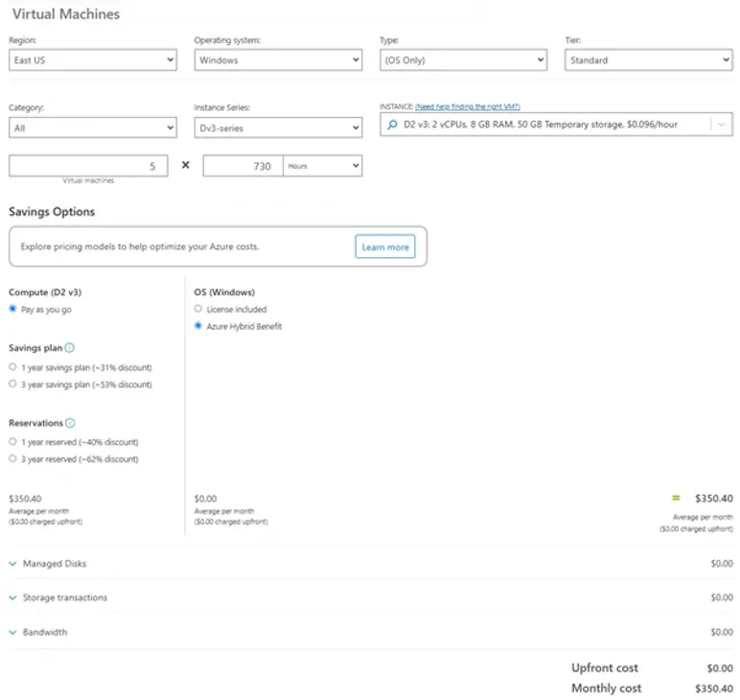Click the Monthly cost $350.40 value

coord(713,688)
